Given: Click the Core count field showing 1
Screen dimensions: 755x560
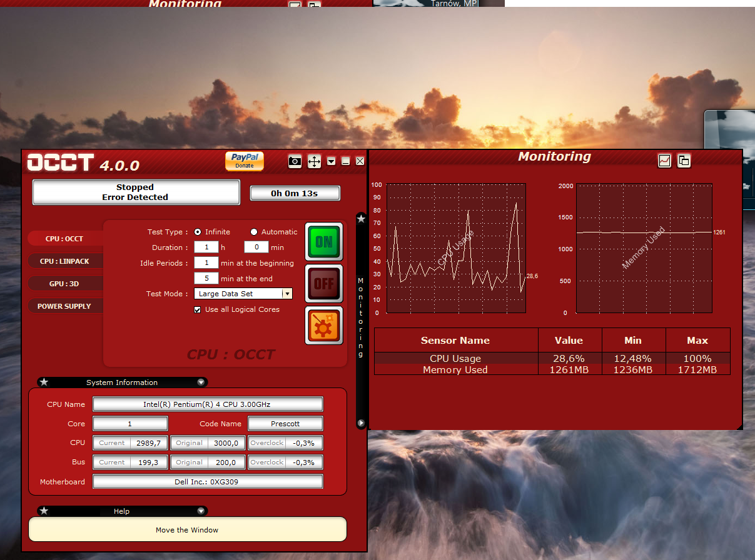Looking at the screenshot, I should pyautogui.click(x=130, y=424).
